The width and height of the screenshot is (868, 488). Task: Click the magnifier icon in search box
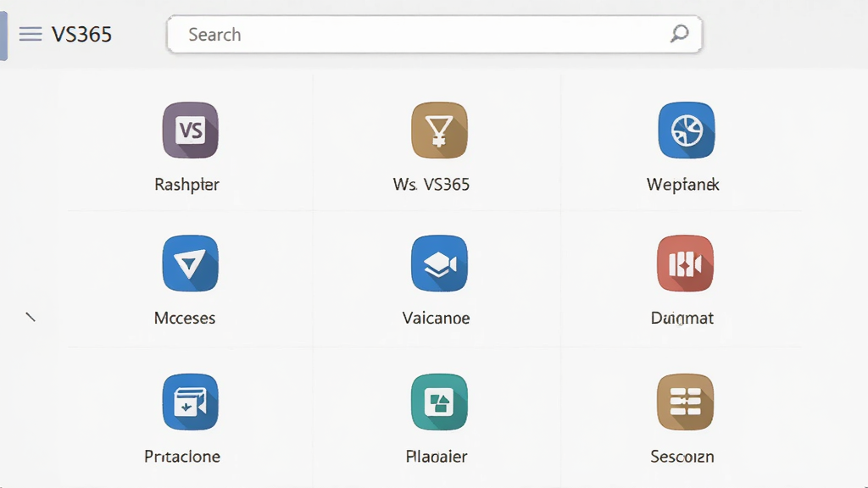679,34
